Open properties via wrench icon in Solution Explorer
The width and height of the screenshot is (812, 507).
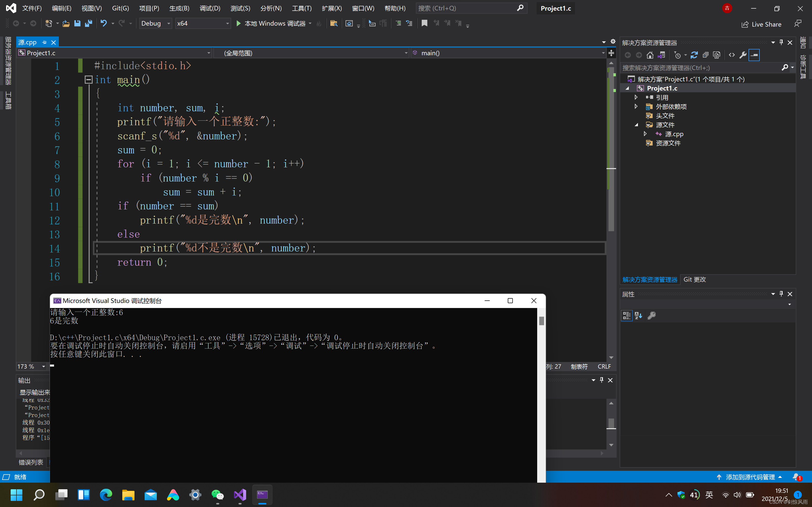(x=743, y=55)
